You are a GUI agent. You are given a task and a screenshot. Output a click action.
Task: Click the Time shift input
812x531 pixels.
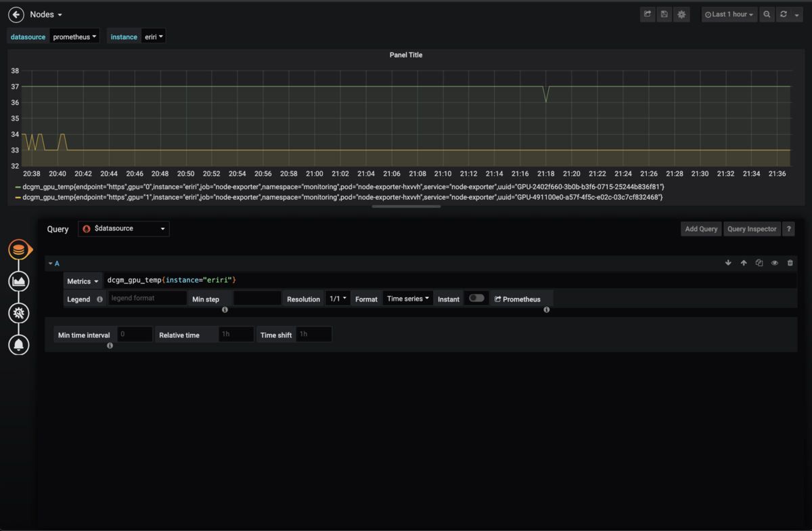click(314, 334)
